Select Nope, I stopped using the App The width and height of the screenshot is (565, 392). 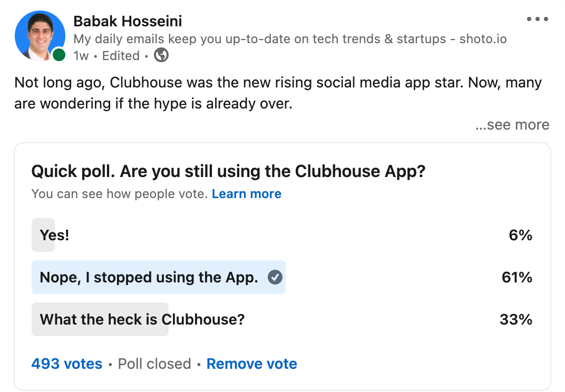coord(282,277)
